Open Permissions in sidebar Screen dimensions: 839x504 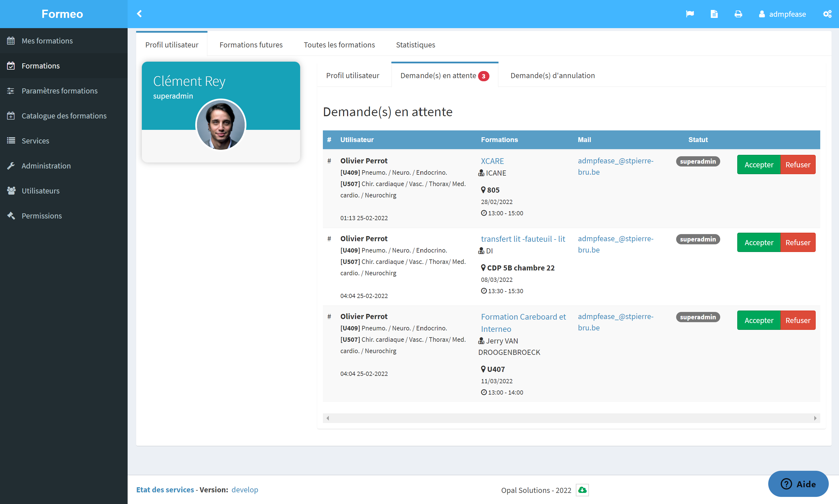[x=64, y=216]
